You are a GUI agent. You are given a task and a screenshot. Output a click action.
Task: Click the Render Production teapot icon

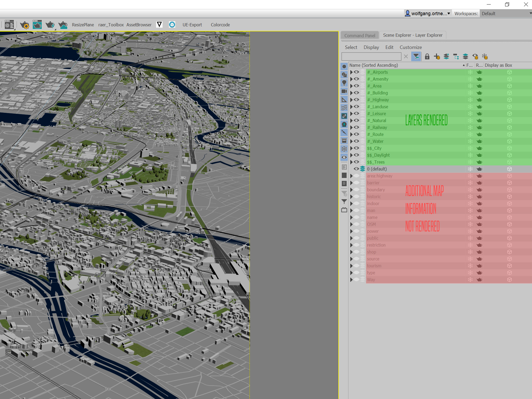50,25
